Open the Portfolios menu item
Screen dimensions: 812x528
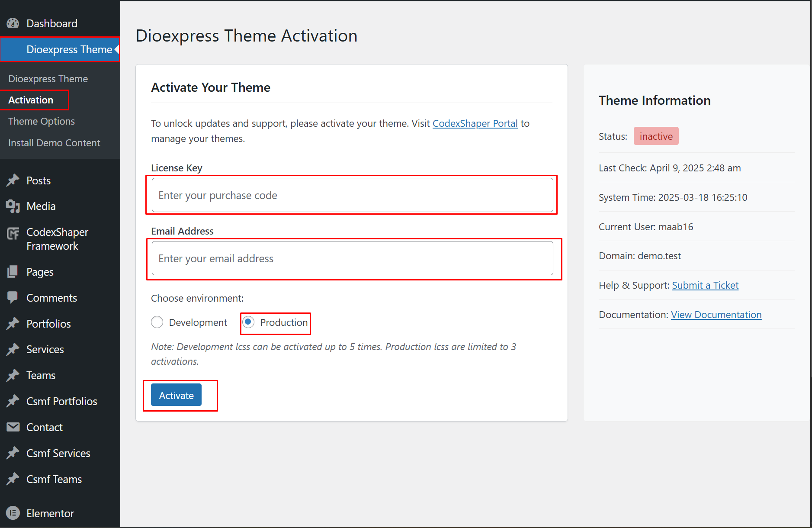48,324
